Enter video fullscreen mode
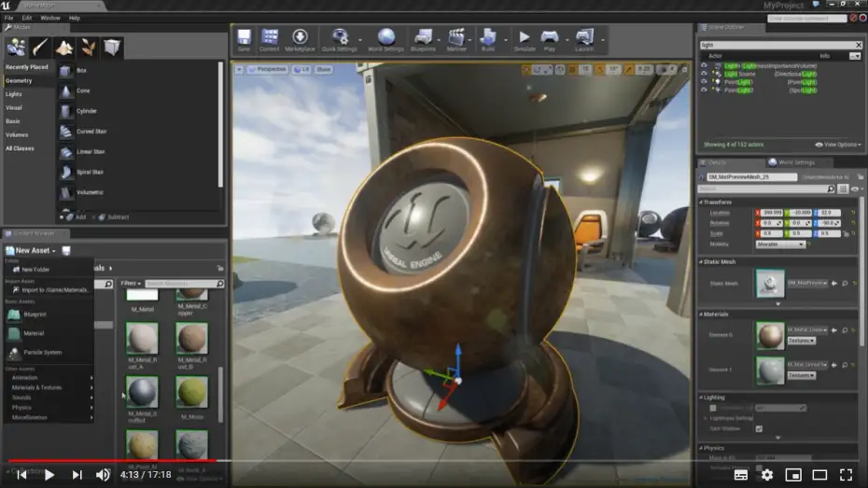This screenshot has height=488, width=868. pos(846,475)
